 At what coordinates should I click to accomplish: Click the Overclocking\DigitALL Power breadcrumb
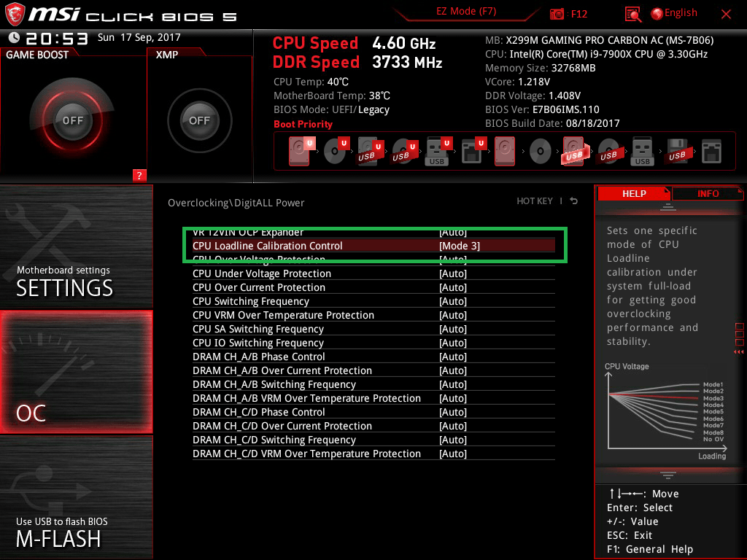(236, 203)
